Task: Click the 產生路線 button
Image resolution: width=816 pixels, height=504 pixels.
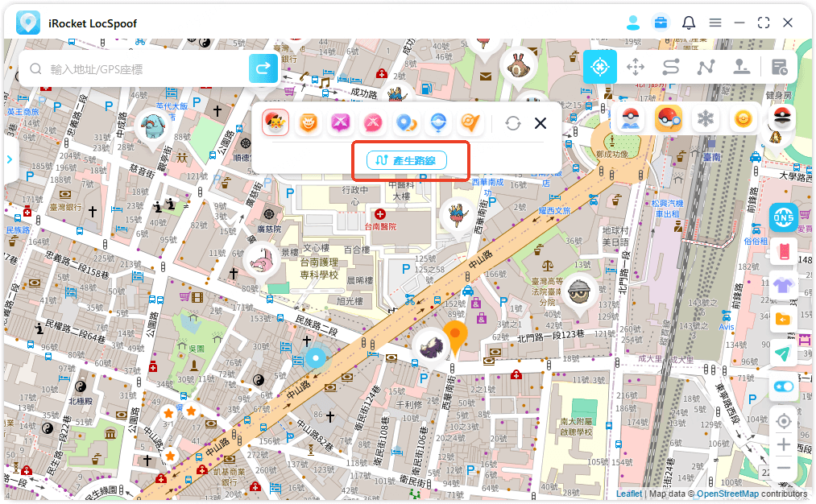Action: coord(407,160)
